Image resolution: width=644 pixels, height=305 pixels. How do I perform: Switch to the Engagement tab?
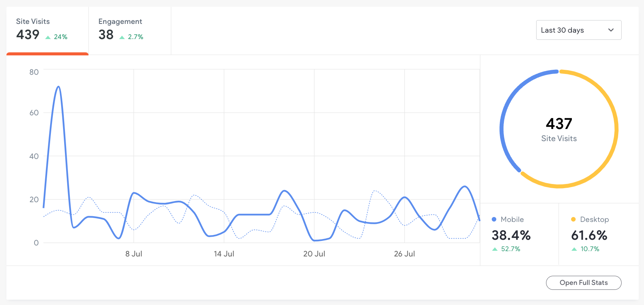click(x=129, y=30)
